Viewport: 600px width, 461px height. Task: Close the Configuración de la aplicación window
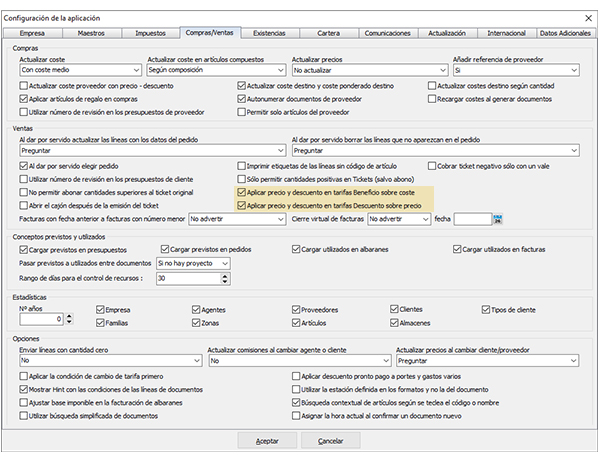[588, 19]
